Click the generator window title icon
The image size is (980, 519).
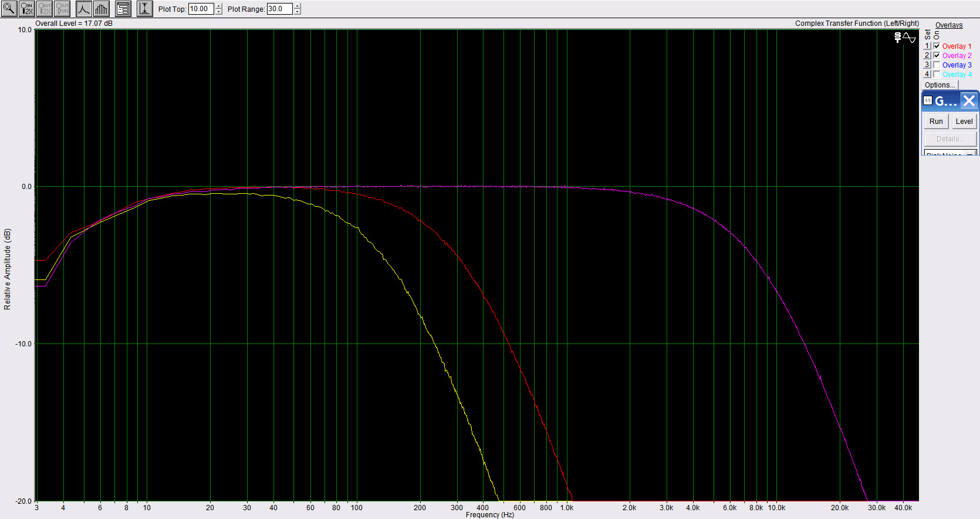(928, 101)
